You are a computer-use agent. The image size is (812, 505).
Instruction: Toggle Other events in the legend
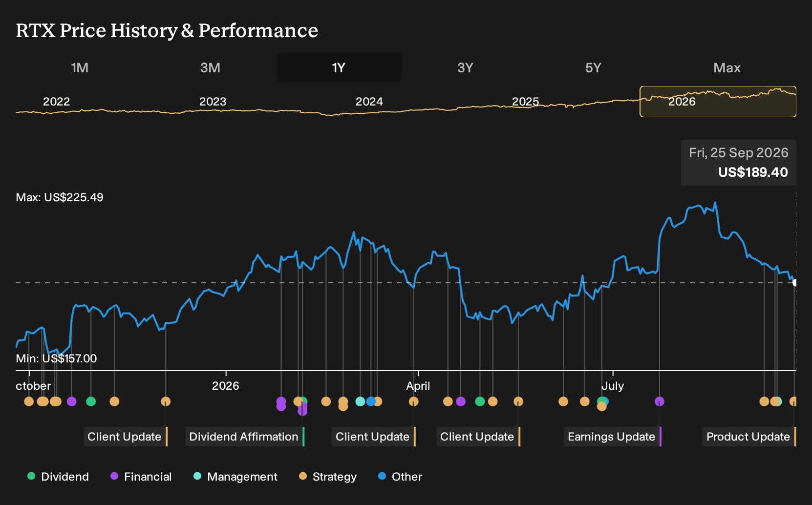[400, 477]
